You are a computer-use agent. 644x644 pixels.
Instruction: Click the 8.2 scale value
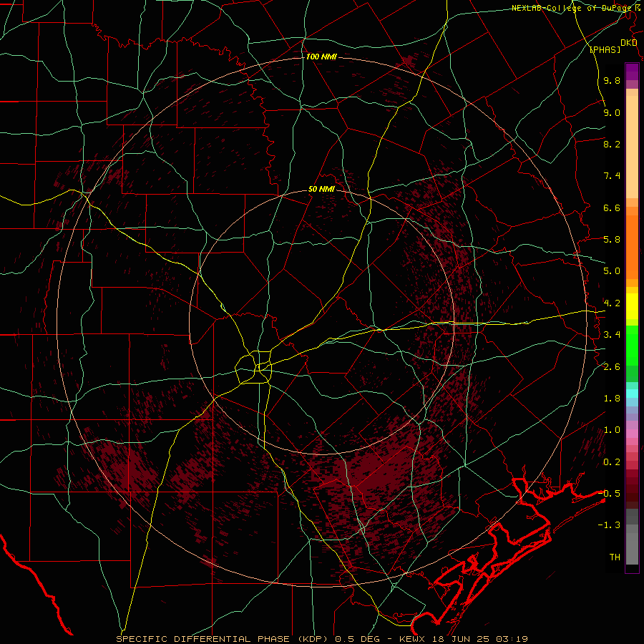pos(612,144)
